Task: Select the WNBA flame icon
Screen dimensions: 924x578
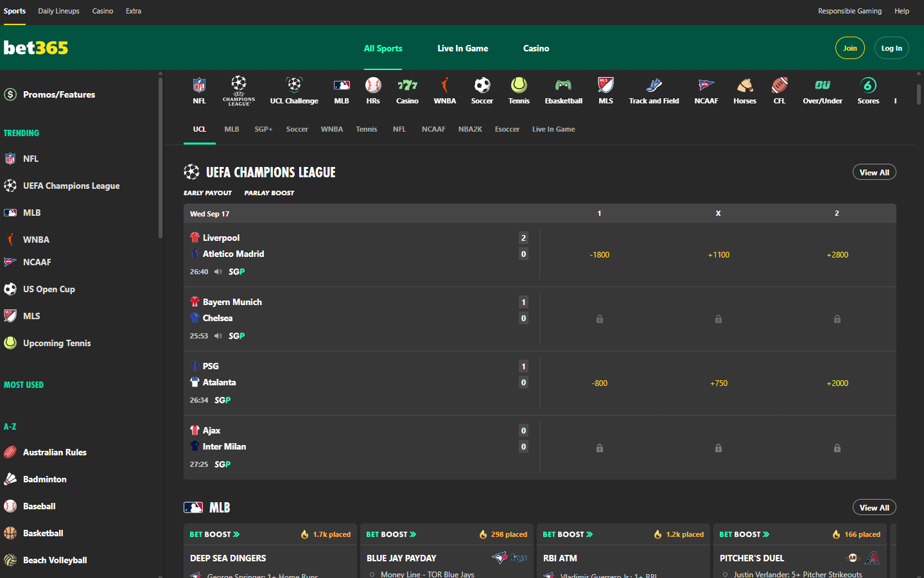Action: (444, 83)
